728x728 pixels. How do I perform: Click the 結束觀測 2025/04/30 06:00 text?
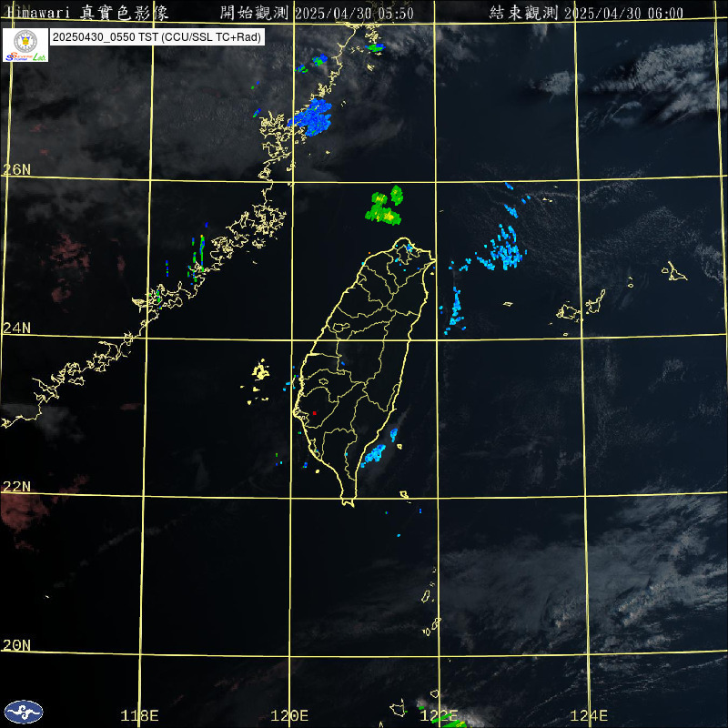(586, 13)
